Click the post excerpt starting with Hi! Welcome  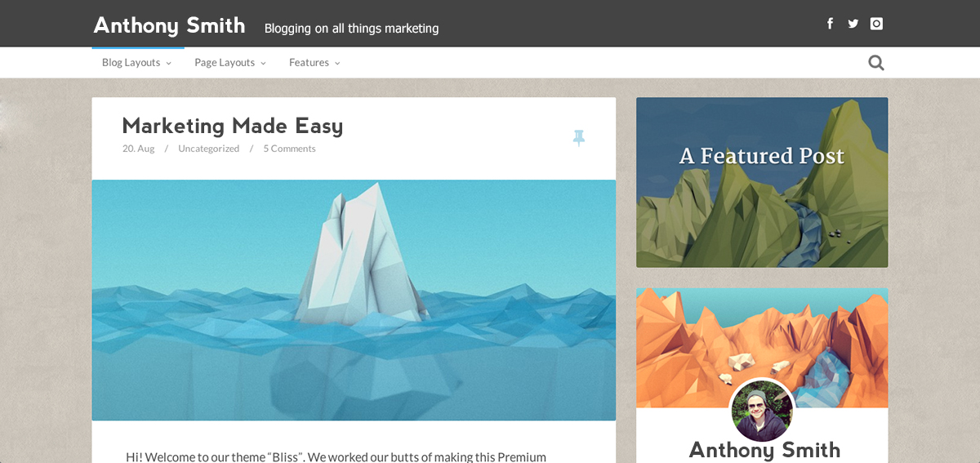click(336, 456)
